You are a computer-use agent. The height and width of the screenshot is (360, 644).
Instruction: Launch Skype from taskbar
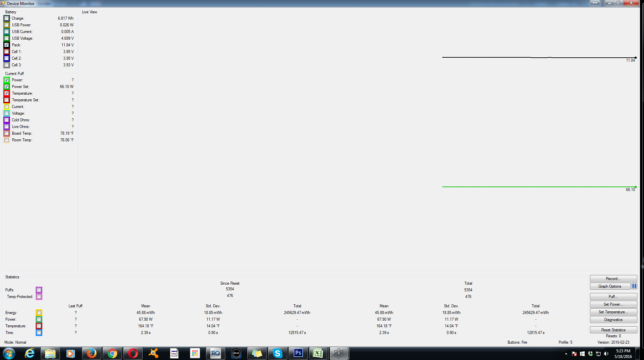tap(277, 353)
